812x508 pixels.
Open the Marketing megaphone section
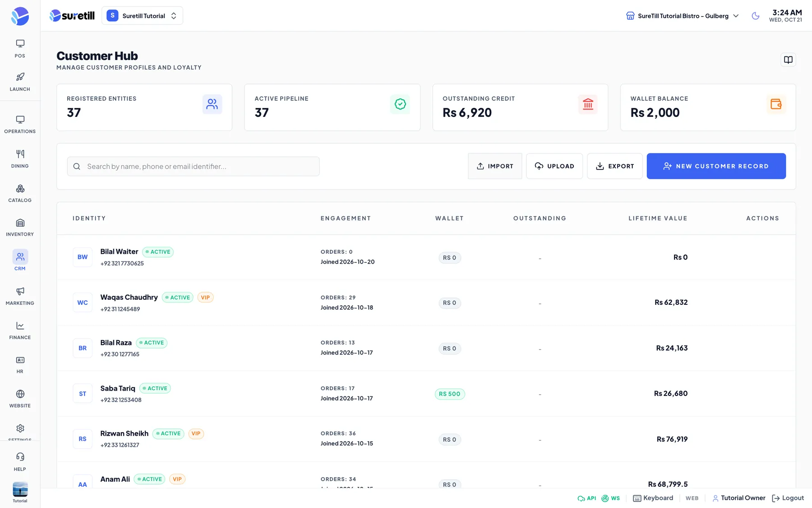click(x=20, y=296)
